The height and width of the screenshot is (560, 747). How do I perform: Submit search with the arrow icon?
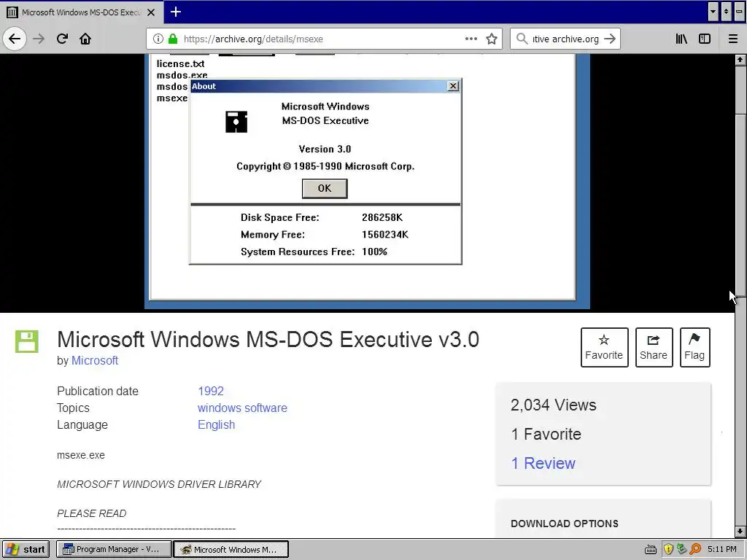[x=610, y=39]
